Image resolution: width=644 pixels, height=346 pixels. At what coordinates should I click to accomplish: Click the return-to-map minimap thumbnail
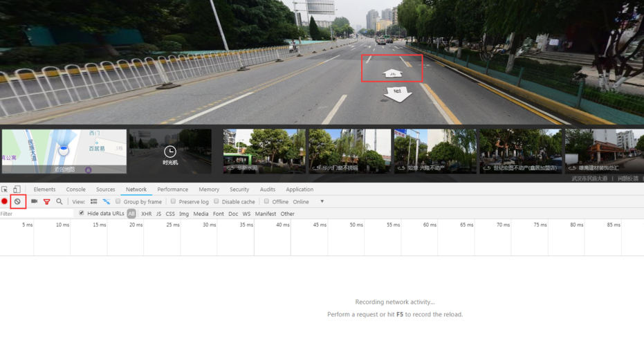[64, 152]
